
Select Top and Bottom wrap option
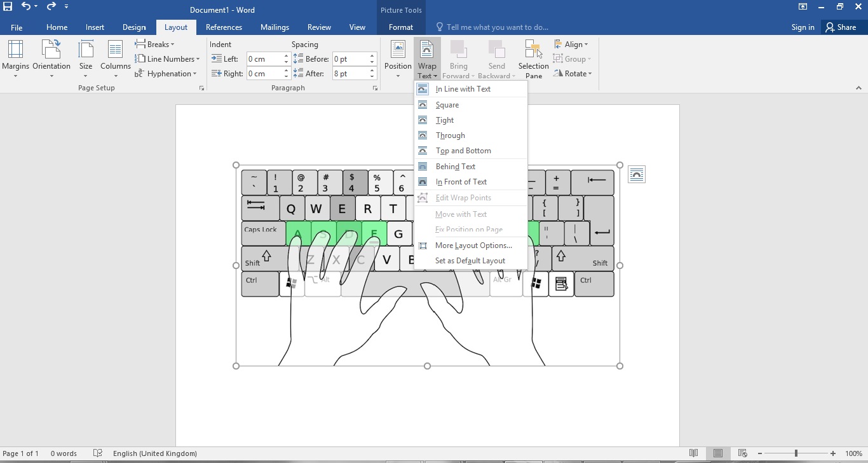point(471,151)
